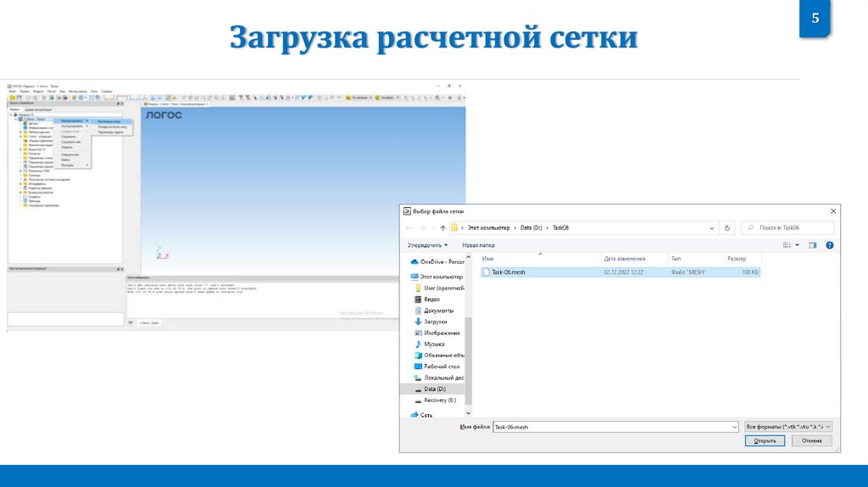Click the navigation pane scrollbar thumb
Viewport: 868px width, 487px height.
(x=468, y=361)
